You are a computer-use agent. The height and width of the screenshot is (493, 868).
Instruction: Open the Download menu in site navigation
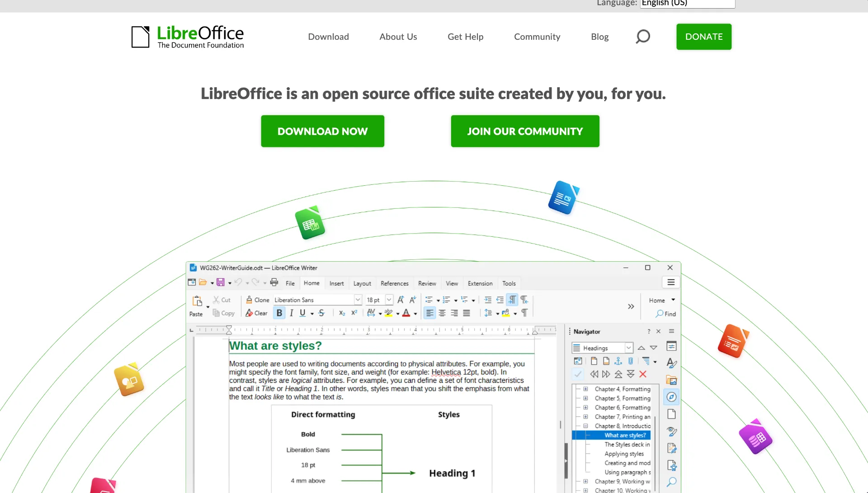click(328, 37)
